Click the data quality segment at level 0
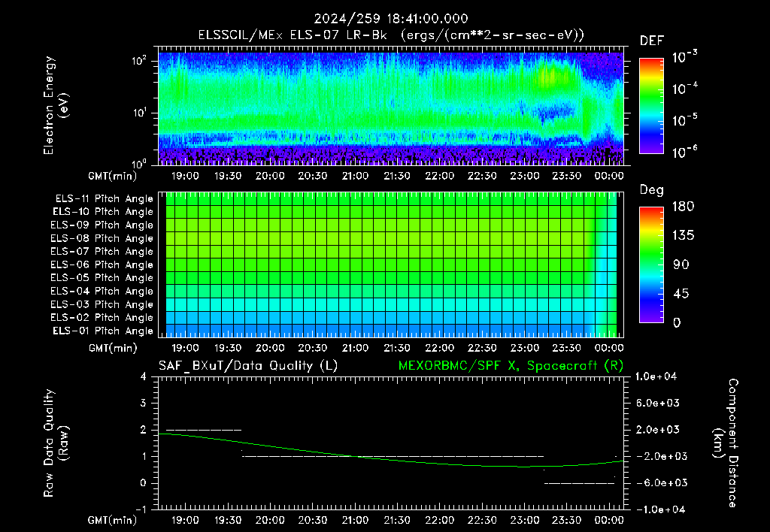 580,483
